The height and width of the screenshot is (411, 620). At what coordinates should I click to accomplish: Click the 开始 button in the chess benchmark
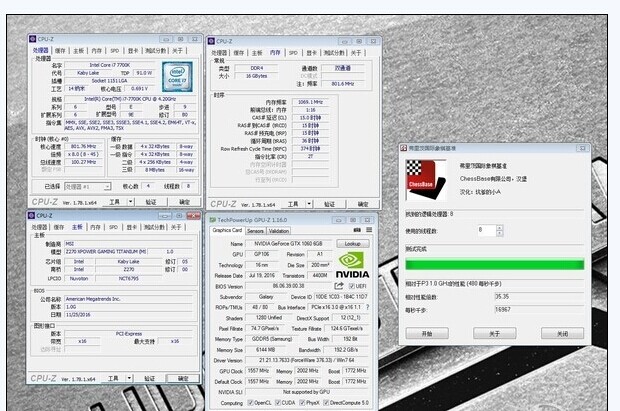pyautogui.click(x=426, y=333)
